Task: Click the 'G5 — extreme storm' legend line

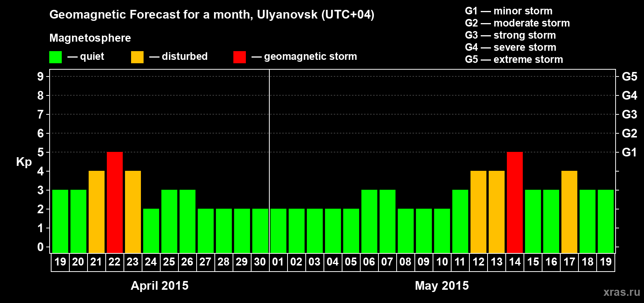Action: [514, 59]
